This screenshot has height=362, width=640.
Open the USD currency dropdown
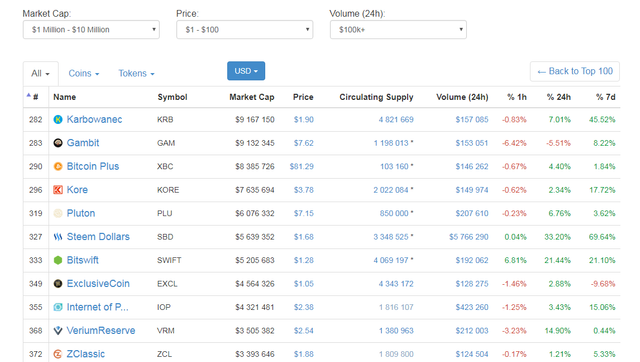(x=246, y=71)
